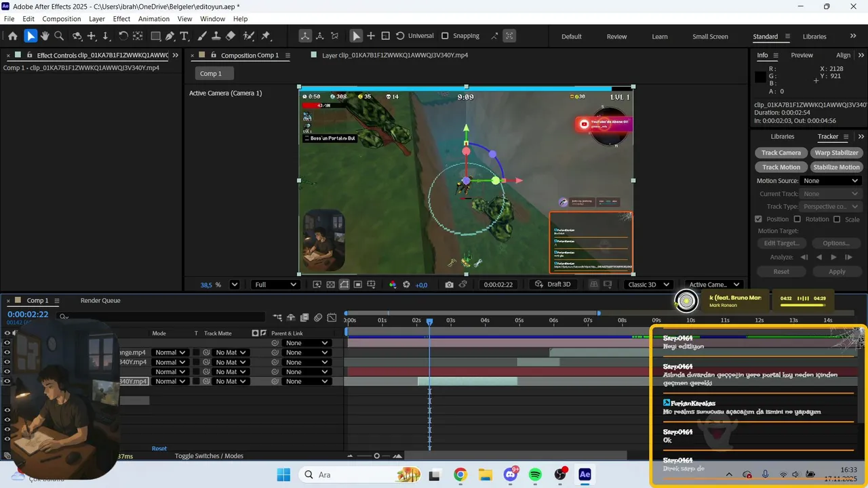Switch to the Preview panel tab

pyautogui.click(x=802, y=55)
